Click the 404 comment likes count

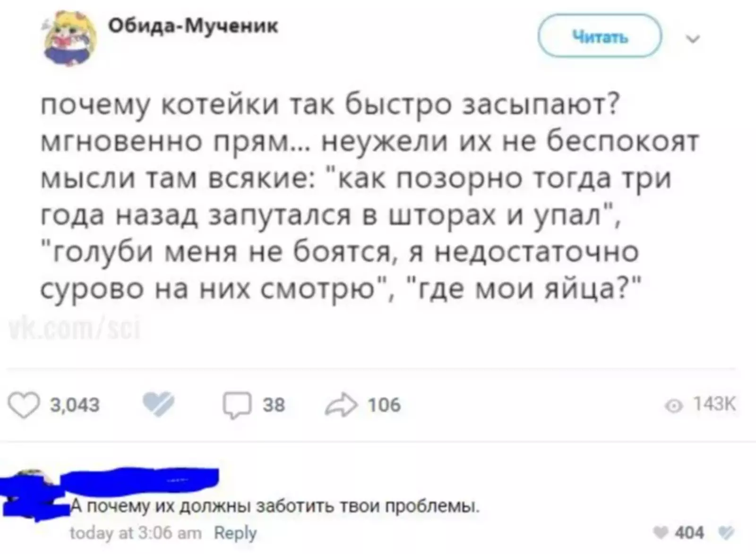point(689,533)
